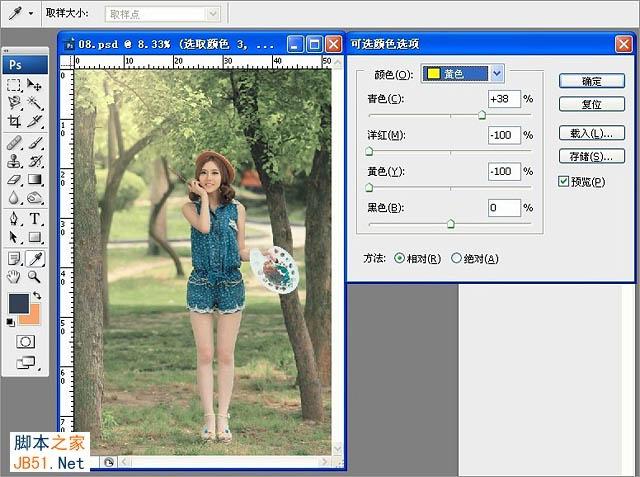Swap foreground and background colors

point(37,295)
